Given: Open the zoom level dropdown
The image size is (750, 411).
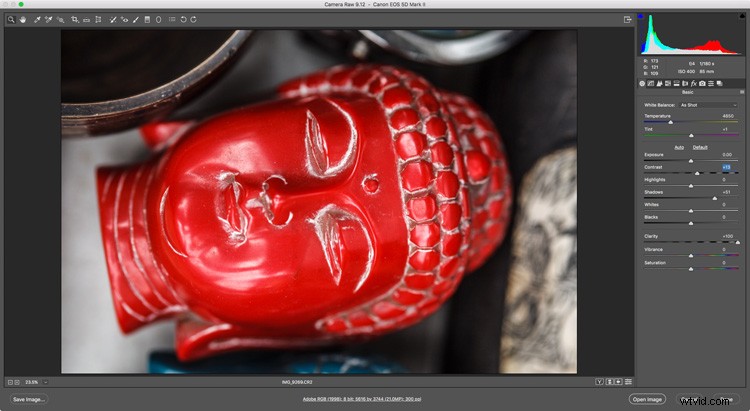Looking at the screenshot, I should 45,382.
